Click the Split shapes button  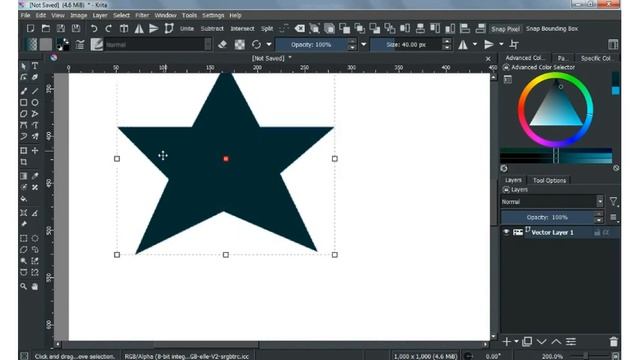[267, 29]
